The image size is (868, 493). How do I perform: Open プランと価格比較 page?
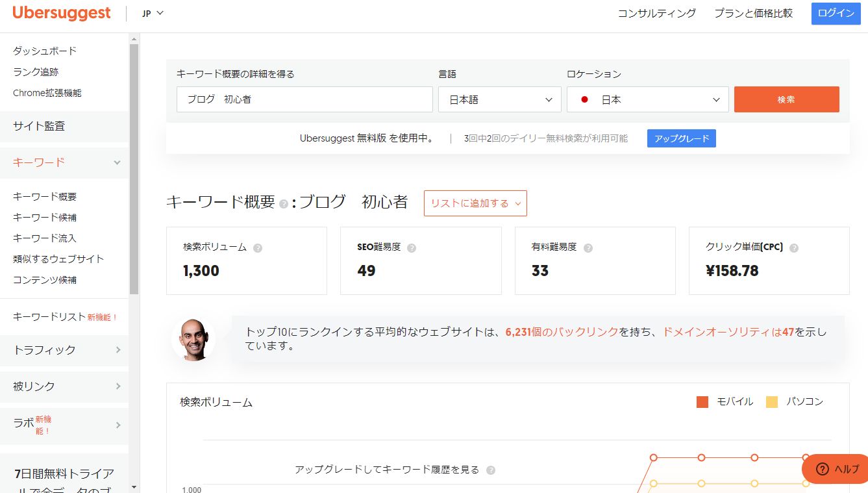(753, 13)
